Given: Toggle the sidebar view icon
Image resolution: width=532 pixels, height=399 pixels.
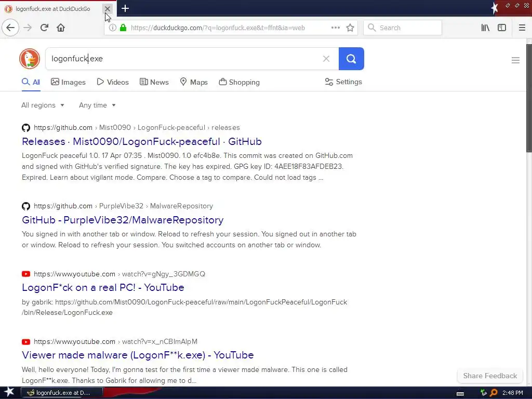Looking at the screenshot, I should (x=502, y=28).
